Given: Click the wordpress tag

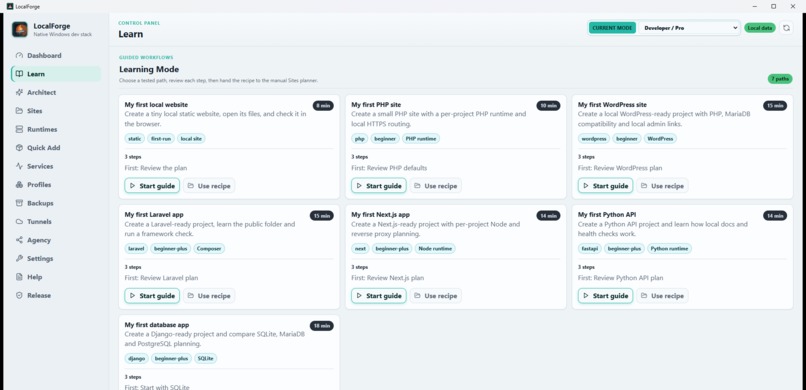Looking at the screenshot, I should click(594, 139).
